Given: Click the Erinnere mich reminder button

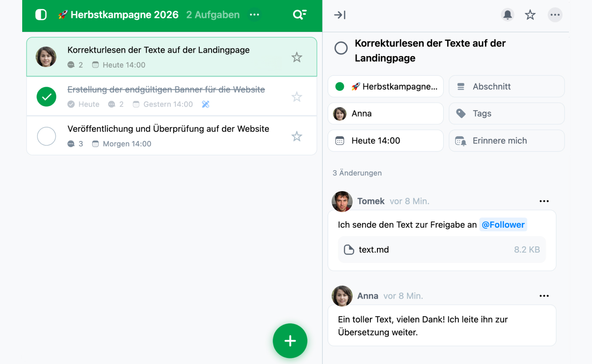Looking at the screenshot, I should point(507,141).
